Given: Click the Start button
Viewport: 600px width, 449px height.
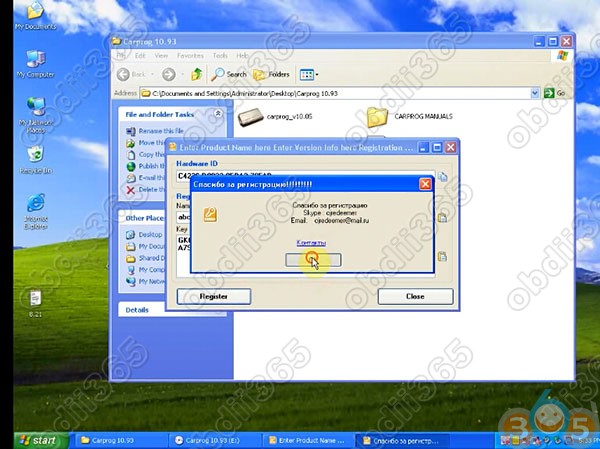Looking at the screenshot, I should [x=41, y=441].
